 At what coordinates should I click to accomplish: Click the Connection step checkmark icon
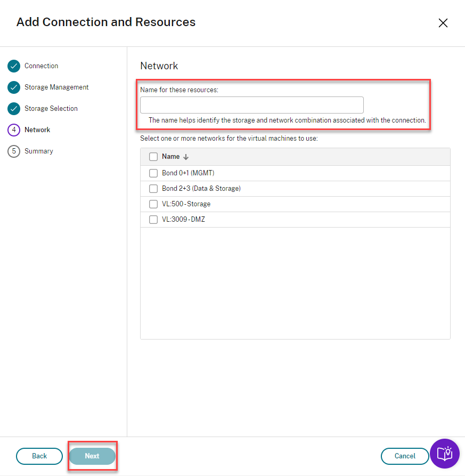[14, 66]
